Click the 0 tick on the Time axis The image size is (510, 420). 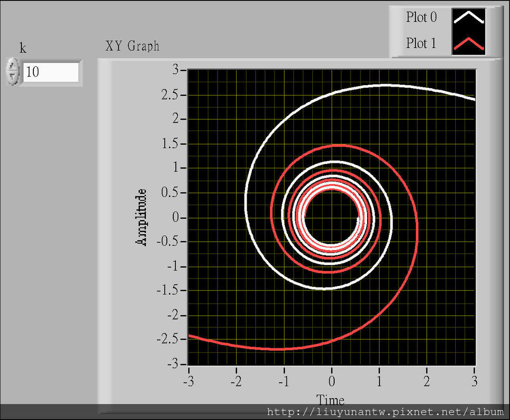coord(331,381)
